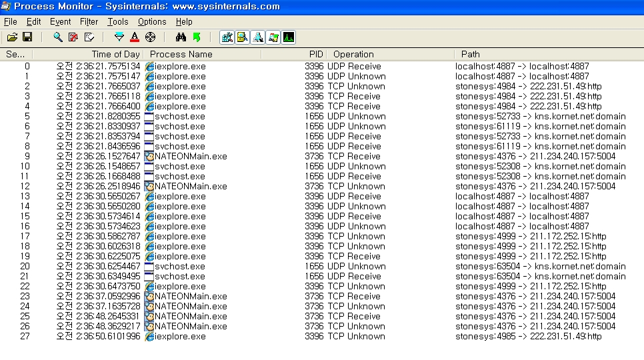Viewport: 644px width, 360px height.
Task: Click the NATEONMain.exe icon in row 9
Action: tap(149, 157)
